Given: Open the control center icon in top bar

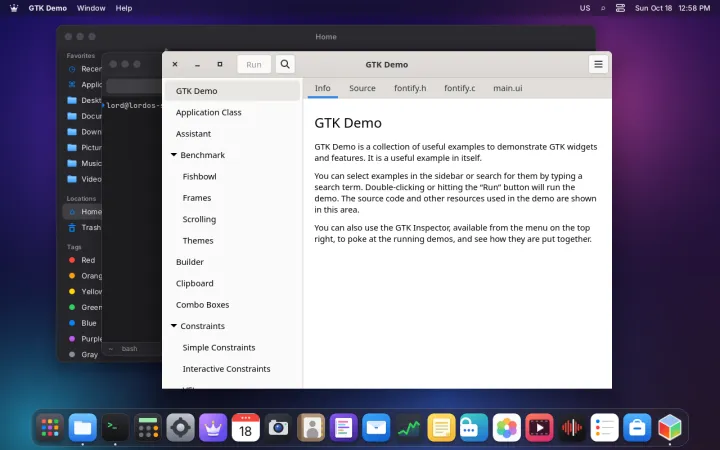Looking at the screenshot, I should [620, 8].
